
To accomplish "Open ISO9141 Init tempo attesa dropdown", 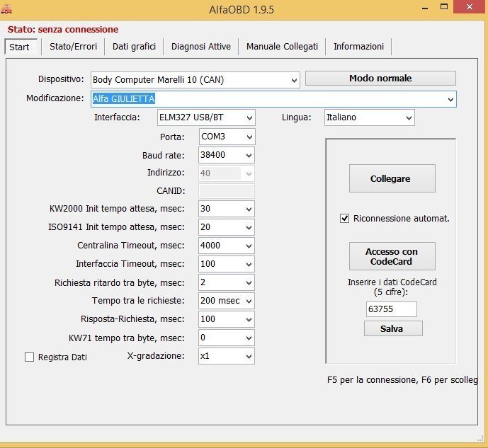I will [x=227, y=227].
